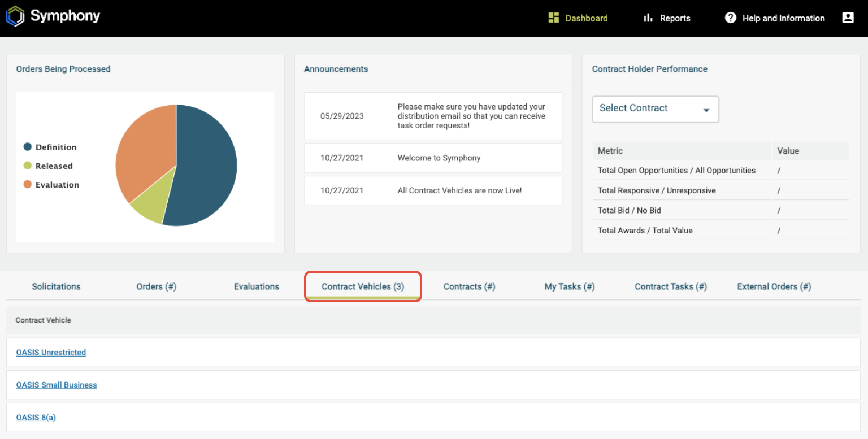The height and width of the screenshot is (439, 868).
Task: Switch to the External Orders (#) tab
Action: coord(774,286)
